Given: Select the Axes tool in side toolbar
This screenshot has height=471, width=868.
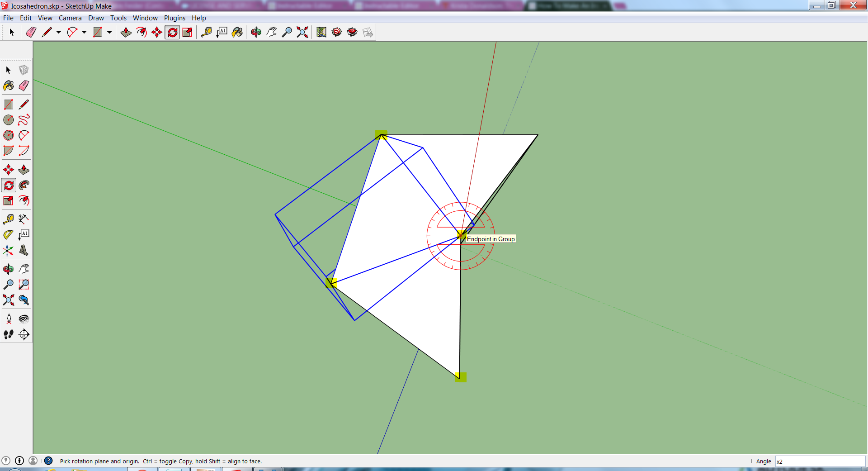Looking at the screenshot, I should point(9,250).
